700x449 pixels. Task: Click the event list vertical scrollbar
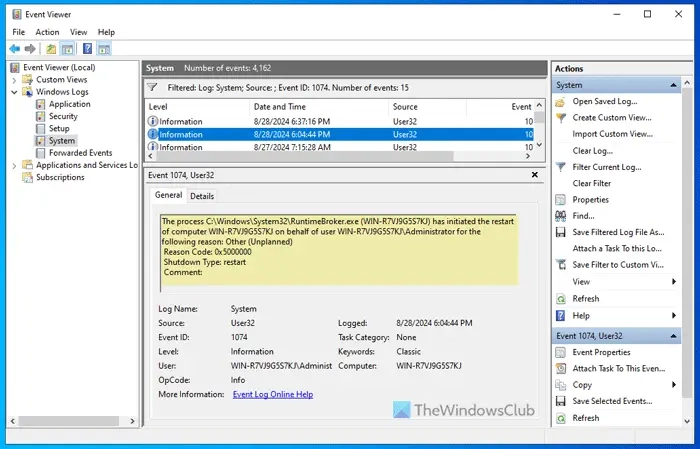coord(541,130)
